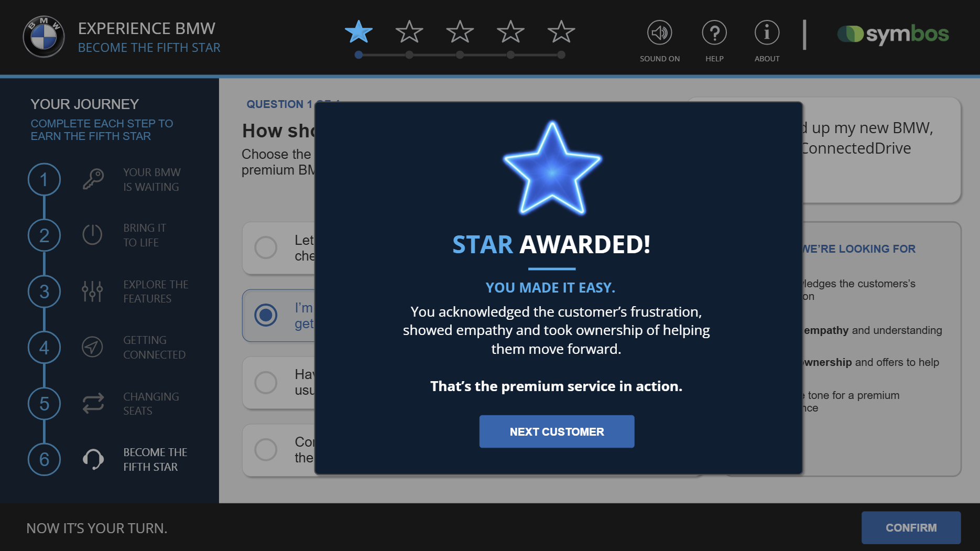Click the fourth empty progress star
980x551 pixels.
[x=510, y=32]
